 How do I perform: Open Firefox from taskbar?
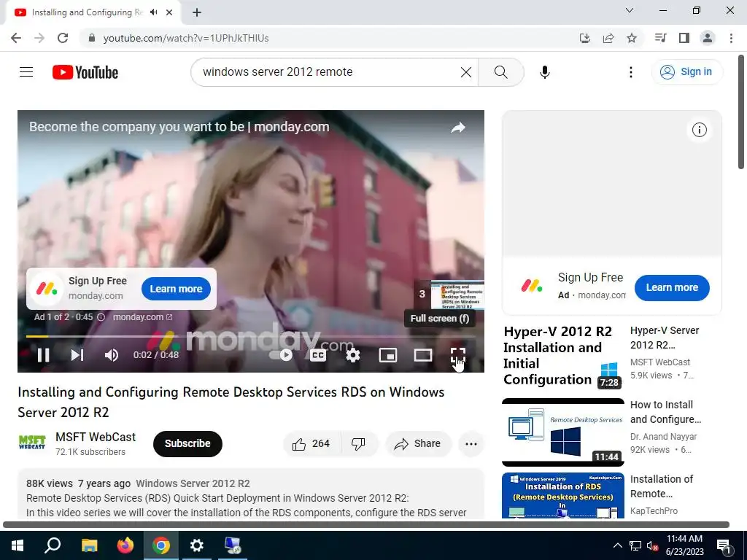pos(125,545)
